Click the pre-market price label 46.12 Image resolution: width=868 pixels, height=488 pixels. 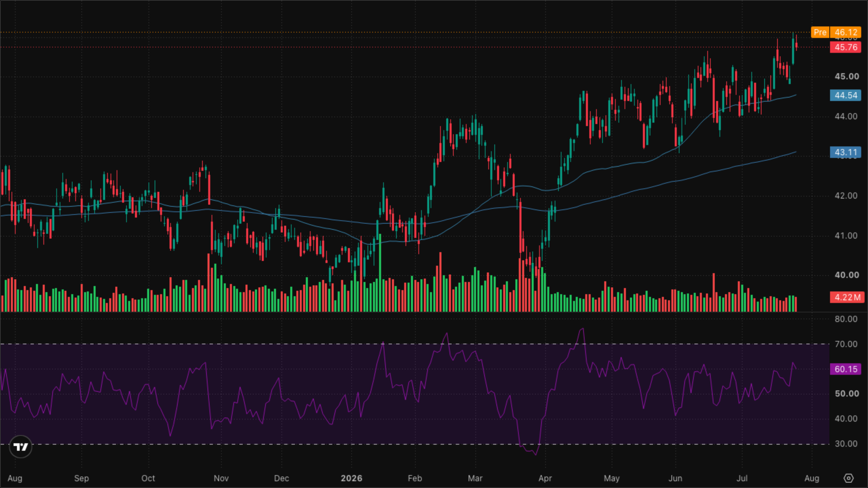click(846, 32)
